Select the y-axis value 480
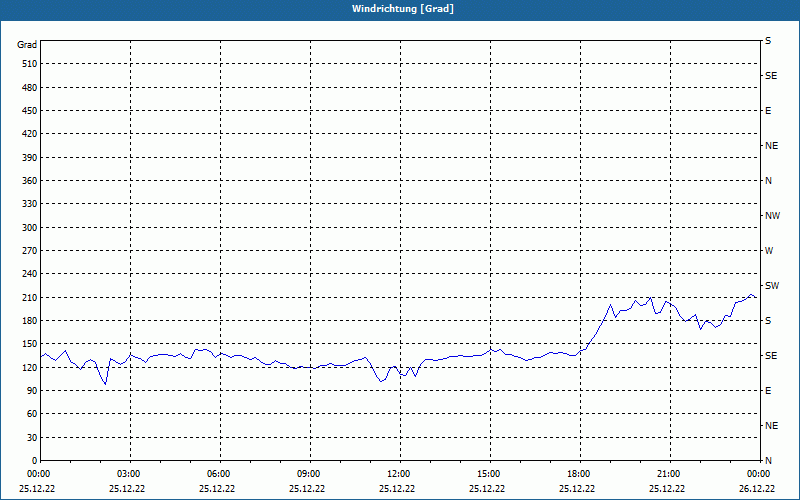 (30, 88)
